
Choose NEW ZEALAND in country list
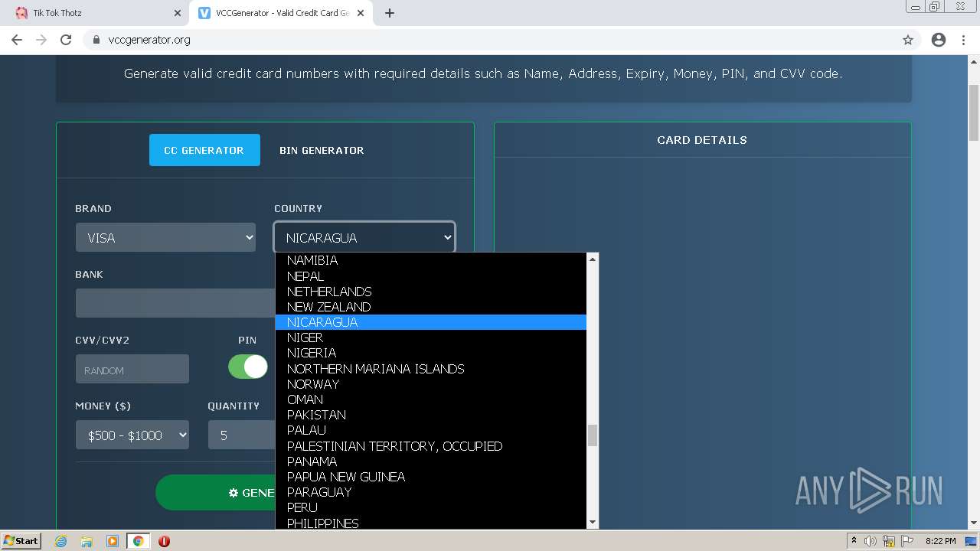click(431, 307)
